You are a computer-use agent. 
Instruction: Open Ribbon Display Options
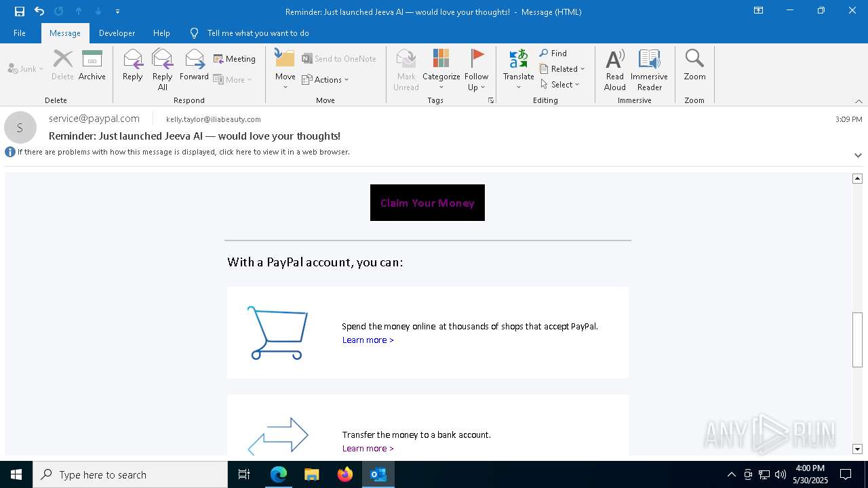[x=759, y=11]
